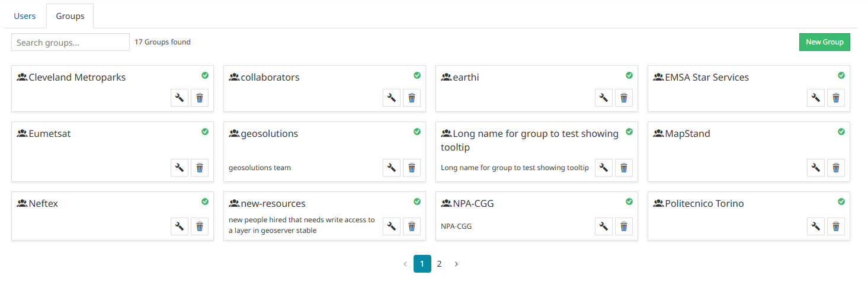The height and width of the screenshot is (291, 868).
Task: Select the Groups tab
Action: (70, 16)
